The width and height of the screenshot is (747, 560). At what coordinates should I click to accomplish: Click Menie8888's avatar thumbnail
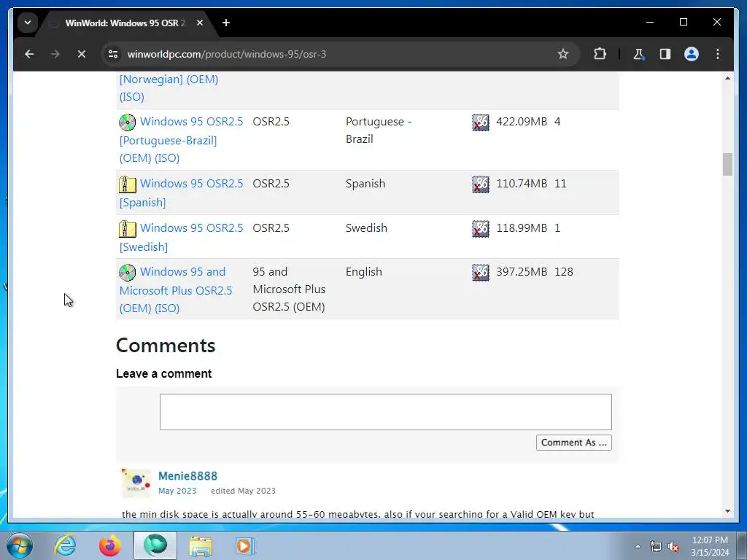136,483
